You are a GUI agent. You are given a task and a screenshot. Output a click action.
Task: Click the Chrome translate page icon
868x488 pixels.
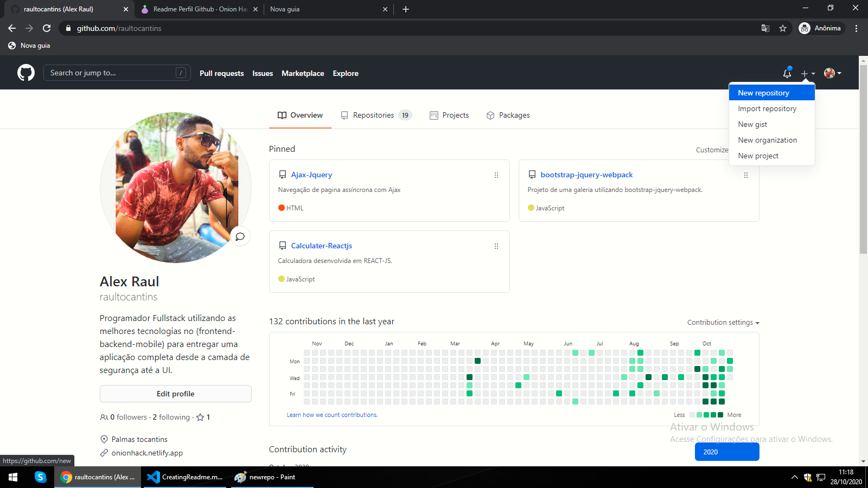point(765,28)
